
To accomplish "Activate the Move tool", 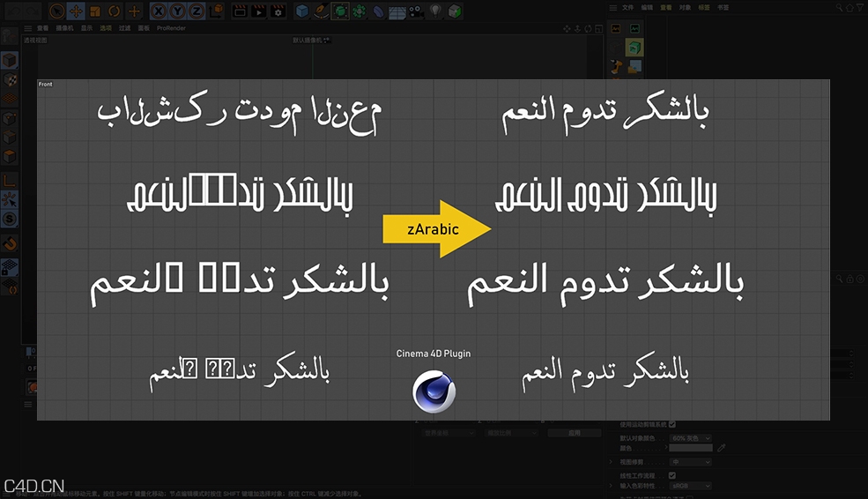I will (76, 11).
